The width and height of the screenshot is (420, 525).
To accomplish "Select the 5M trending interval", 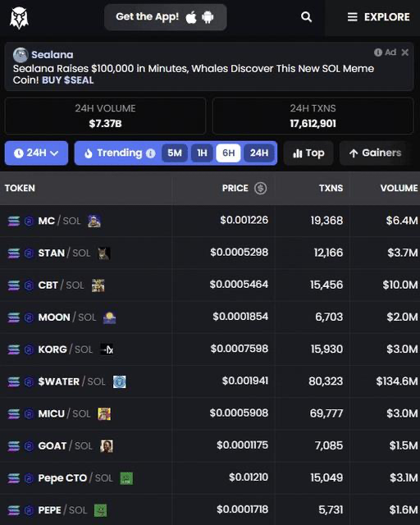I will pos(175,153).
